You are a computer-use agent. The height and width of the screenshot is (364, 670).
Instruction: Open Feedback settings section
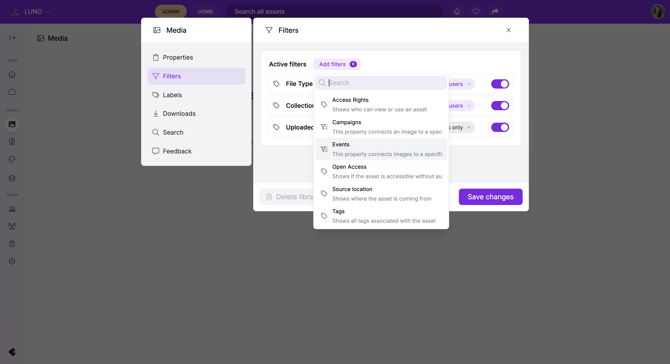(x=196, y=151)
